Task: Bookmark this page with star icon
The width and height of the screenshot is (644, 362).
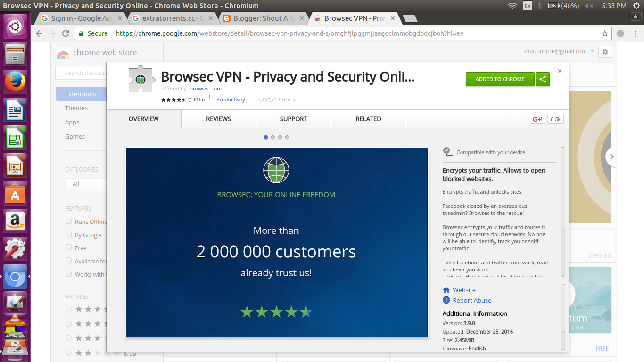Action: 605,33
